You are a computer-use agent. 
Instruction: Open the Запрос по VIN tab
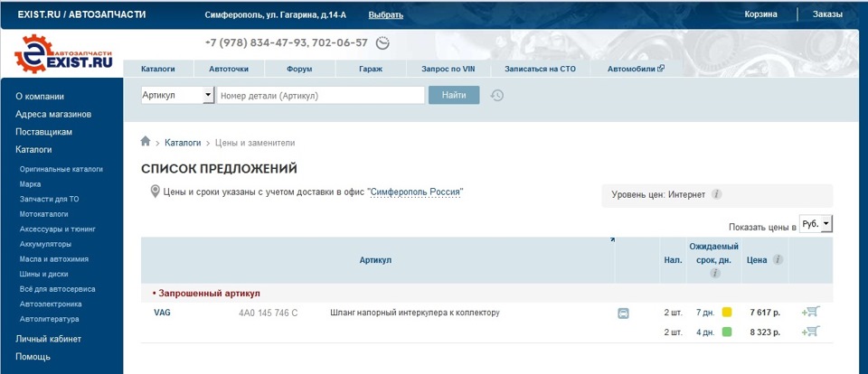pyautogui.click(x=448, y=70)
